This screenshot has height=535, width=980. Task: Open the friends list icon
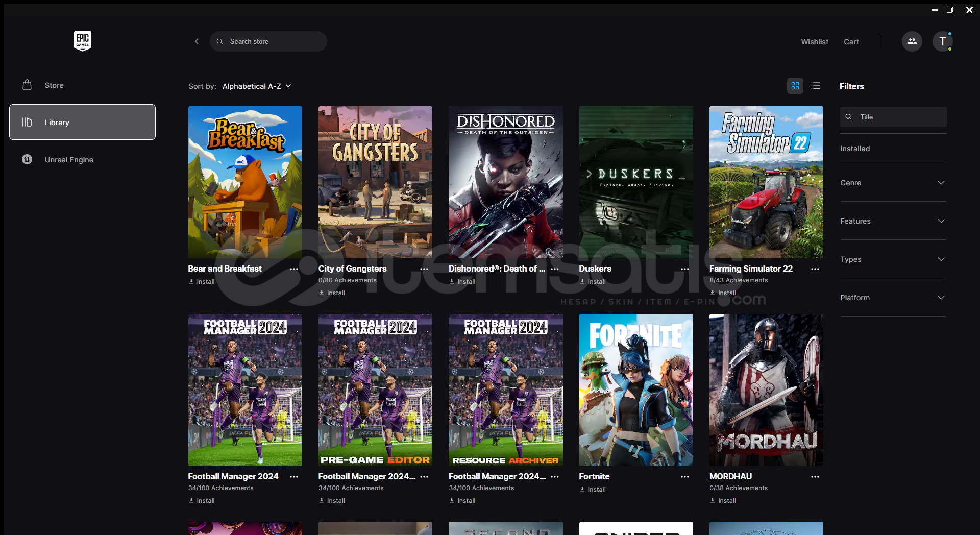coord(912,41)
